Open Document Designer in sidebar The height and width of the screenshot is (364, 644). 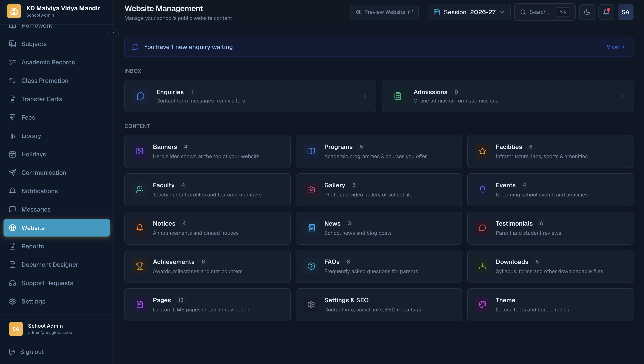pyautogui.click(x=57, y=265)
